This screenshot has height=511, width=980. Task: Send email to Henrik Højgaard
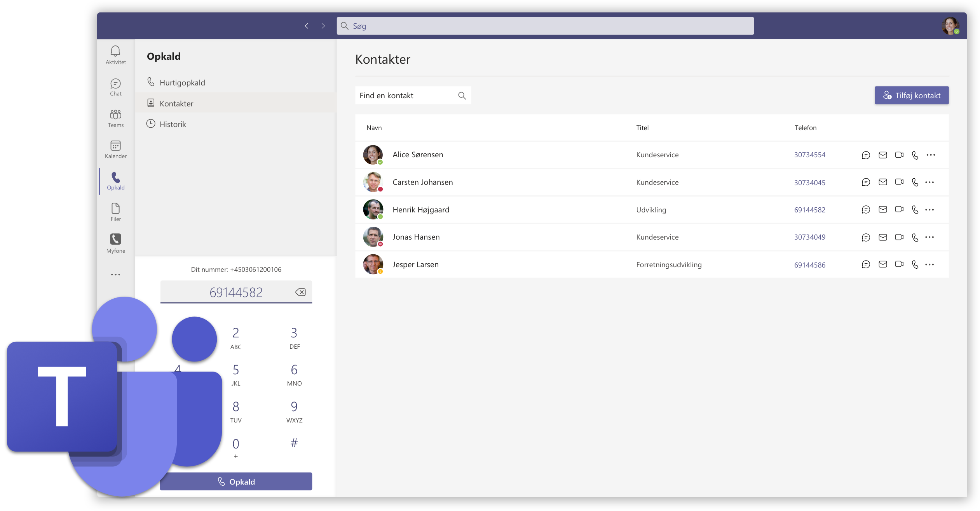[x=882, y=210]
